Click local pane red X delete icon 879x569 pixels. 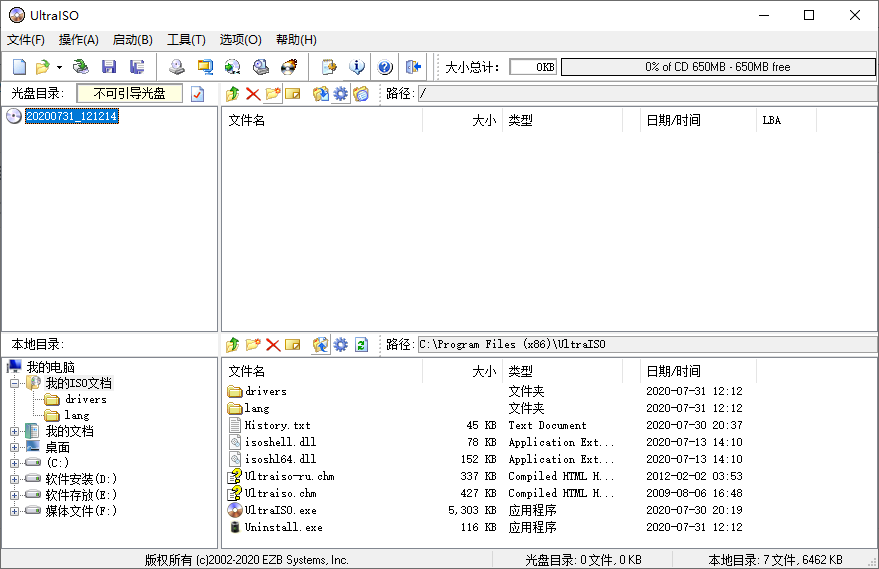coord(273,344)
